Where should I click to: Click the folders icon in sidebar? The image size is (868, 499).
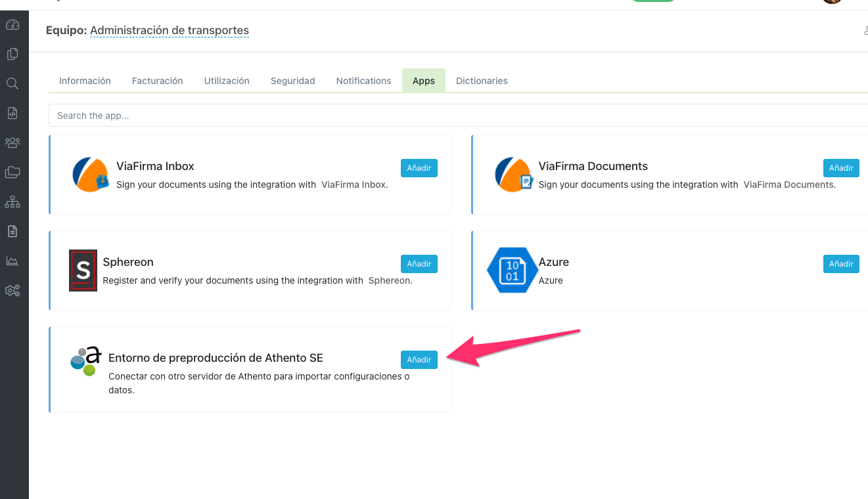click(x=12, y=172)
